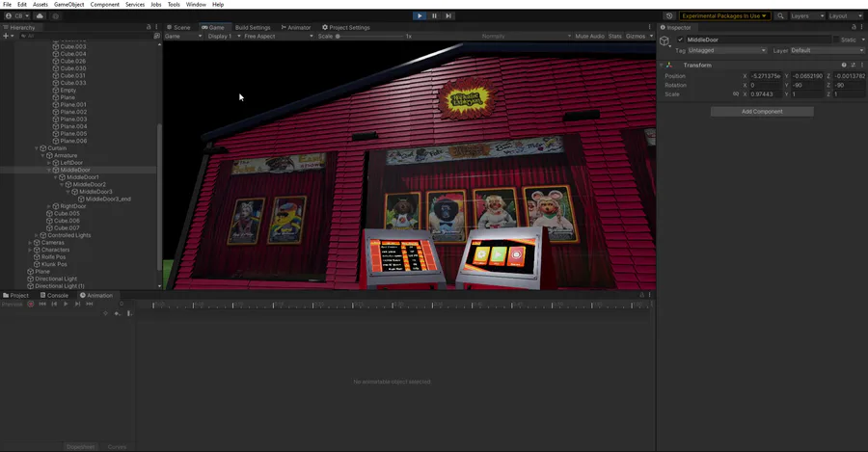Open Experimental Packages In Use dropdown
This screenshot has width=868, height=452.
pyautogui.click(x=724, y=16)
